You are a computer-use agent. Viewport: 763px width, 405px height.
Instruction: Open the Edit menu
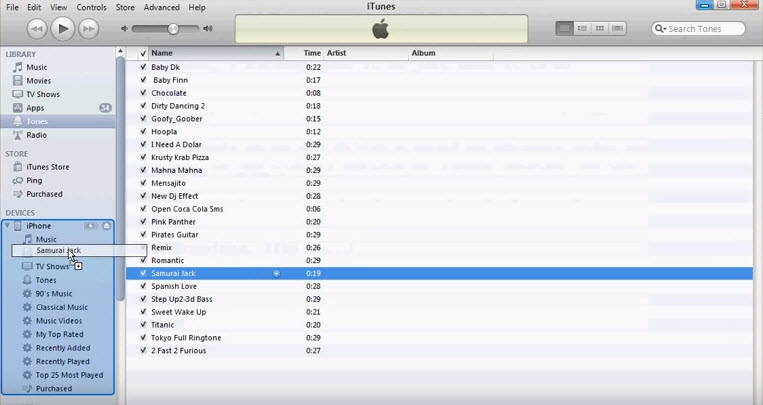(34, 7)
